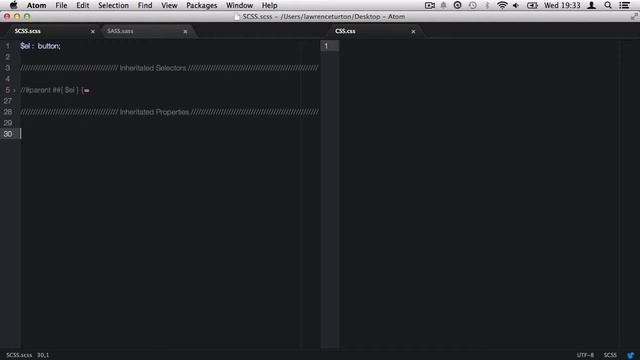Open SCSS grammar selector in status bar

point(610,355)
